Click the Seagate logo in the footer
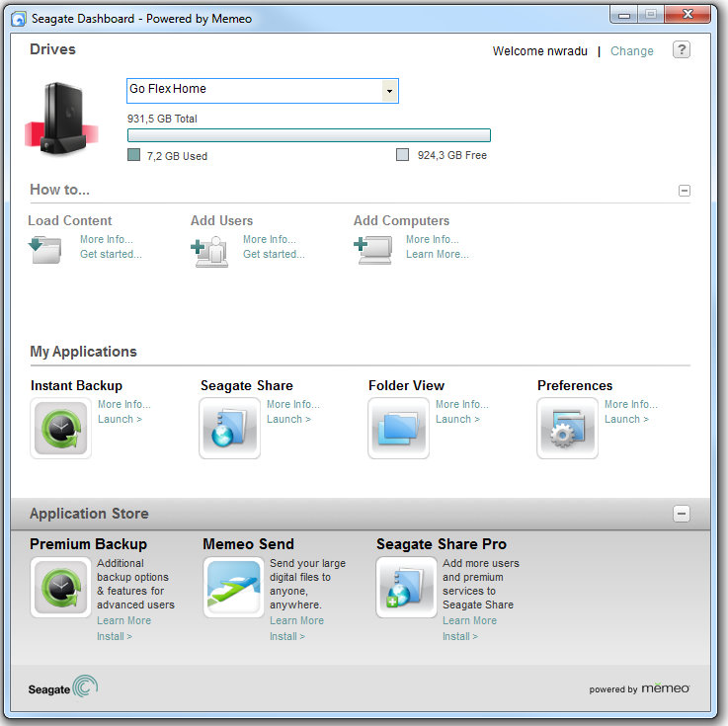 pyautogui.click(x=62, y=687)
